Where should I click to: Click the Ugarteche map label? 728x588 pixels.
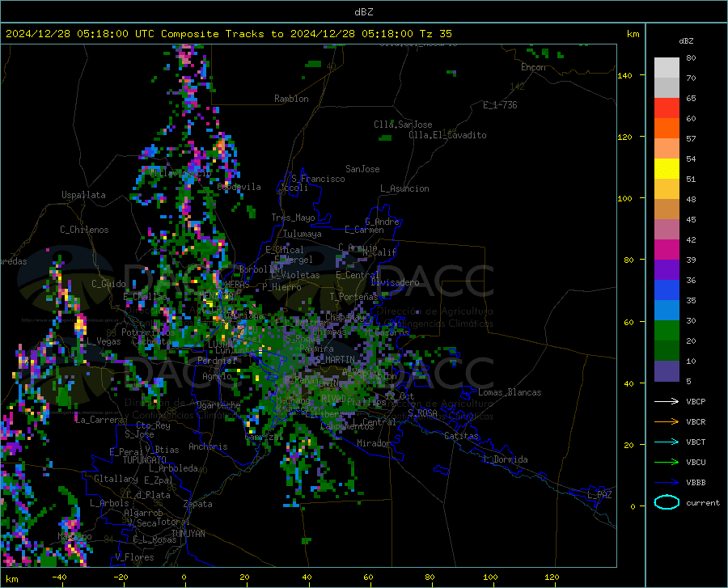(218, 404)
